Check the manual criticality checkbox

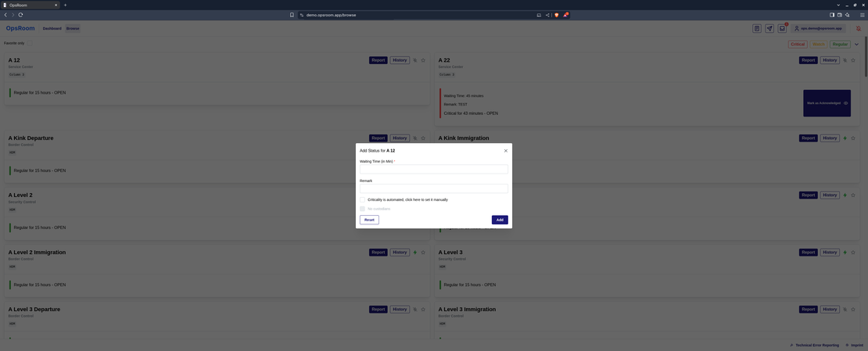point(362,199)
